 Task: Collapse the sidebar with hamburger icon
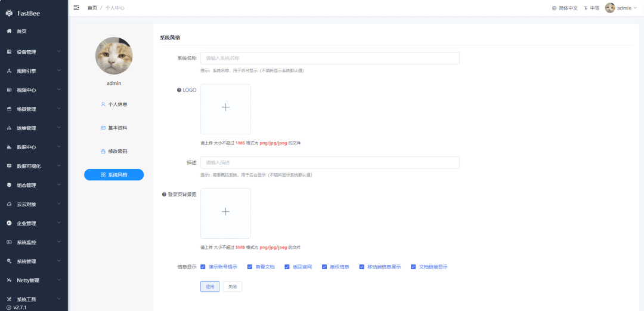click(76, 7)
